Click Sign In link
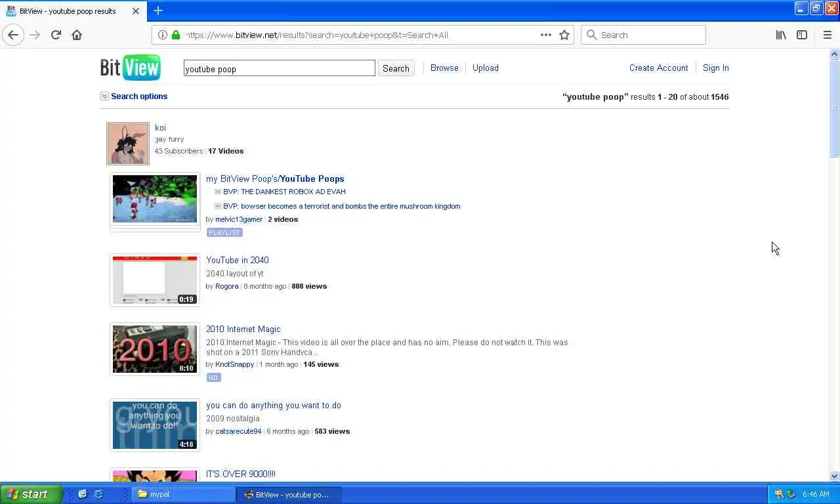 point(715,68)
